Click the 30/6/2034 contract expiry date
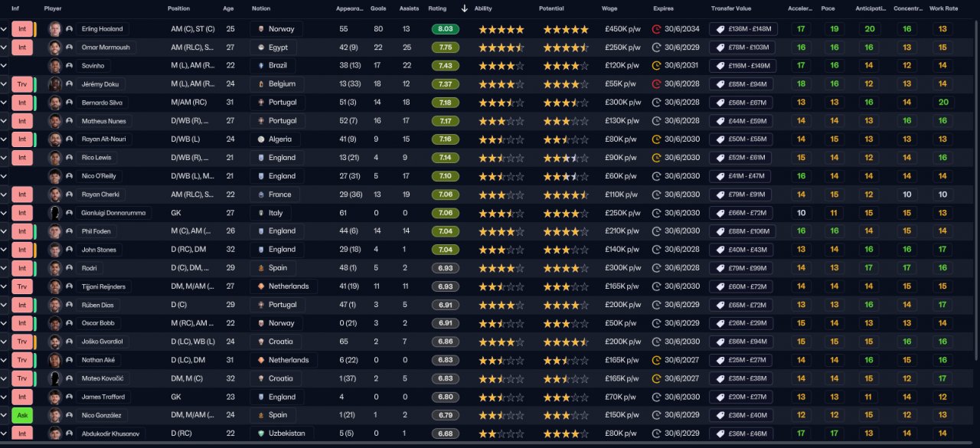 (681, 29)
